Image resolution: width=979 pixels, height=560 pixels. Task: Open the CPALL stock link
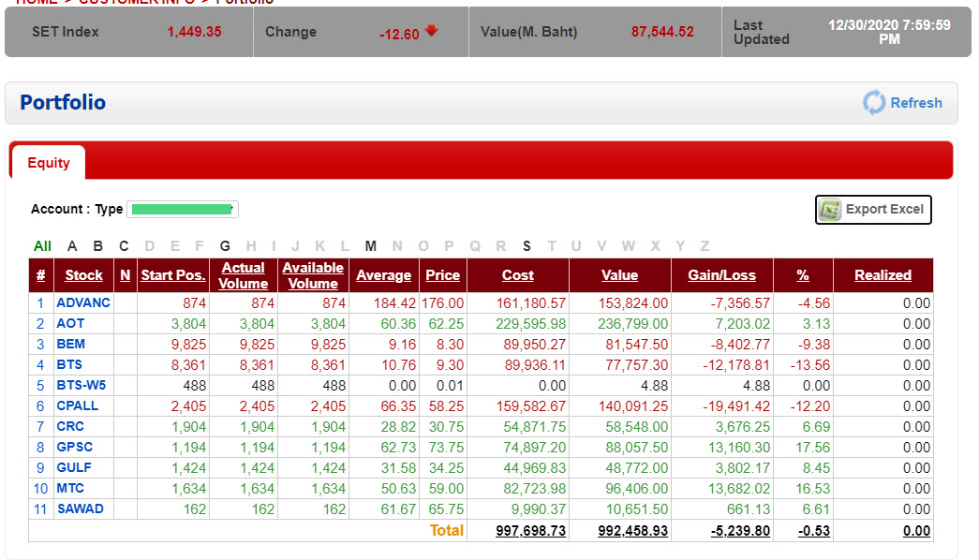pyautogui.click(x=78, y=405)
